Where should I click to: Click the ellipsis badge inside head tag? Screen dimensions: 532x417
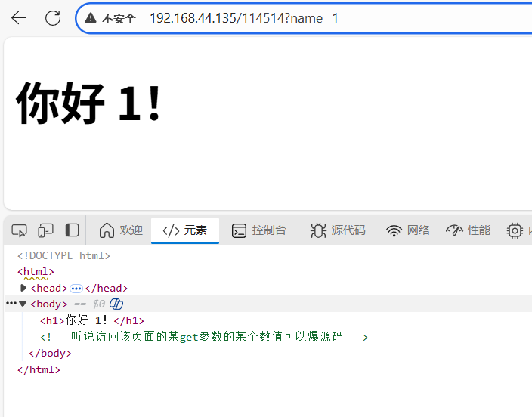[76, 289]
